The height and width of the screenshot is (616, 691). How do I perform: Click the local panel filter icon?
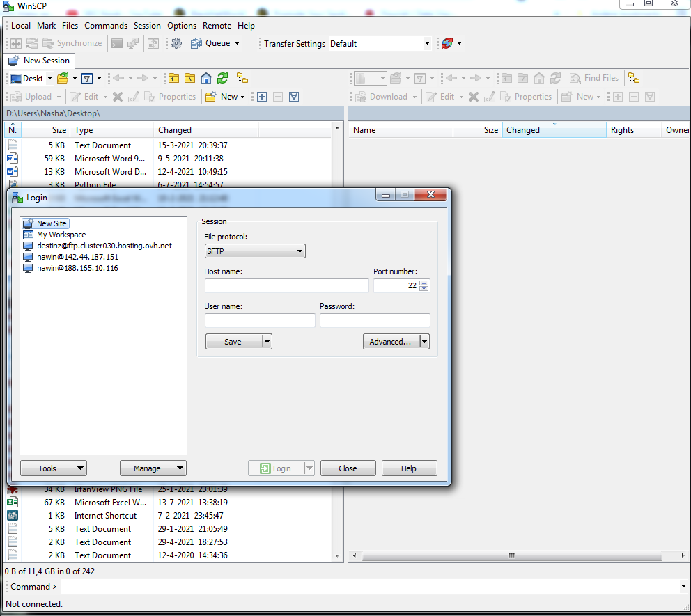(87, 79)
